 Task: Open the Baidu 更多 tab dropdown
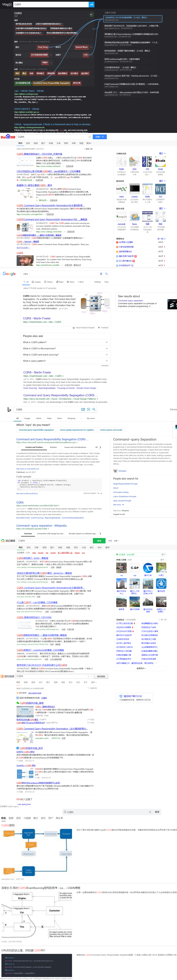(89, 143)
